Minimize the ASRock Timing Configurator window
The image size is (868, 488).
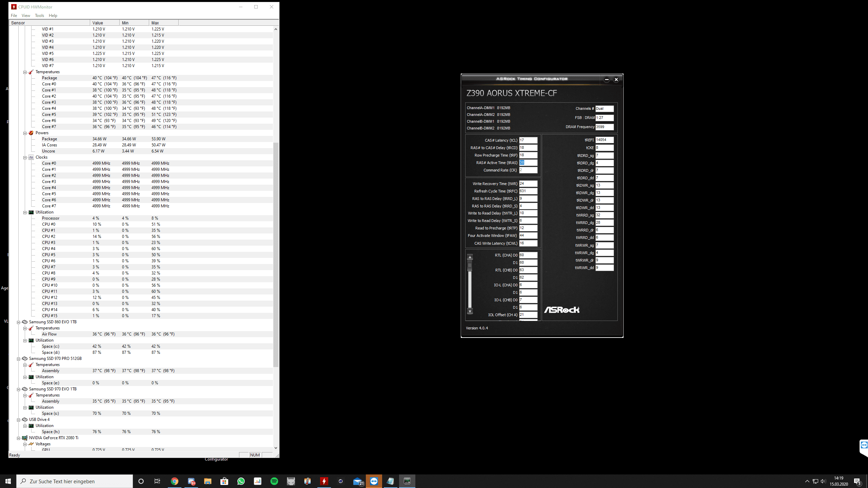coord(607,80)
